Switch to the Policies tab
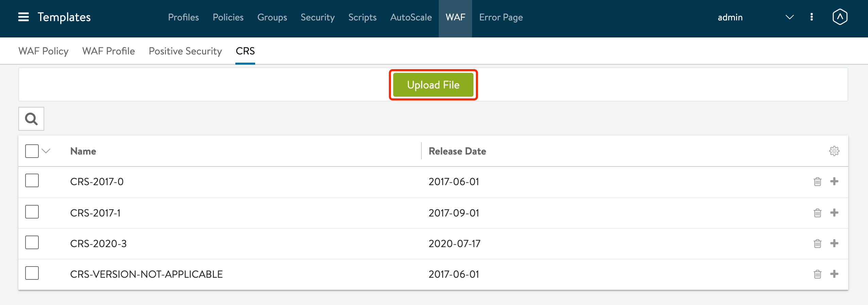 (x=228, y=17)
